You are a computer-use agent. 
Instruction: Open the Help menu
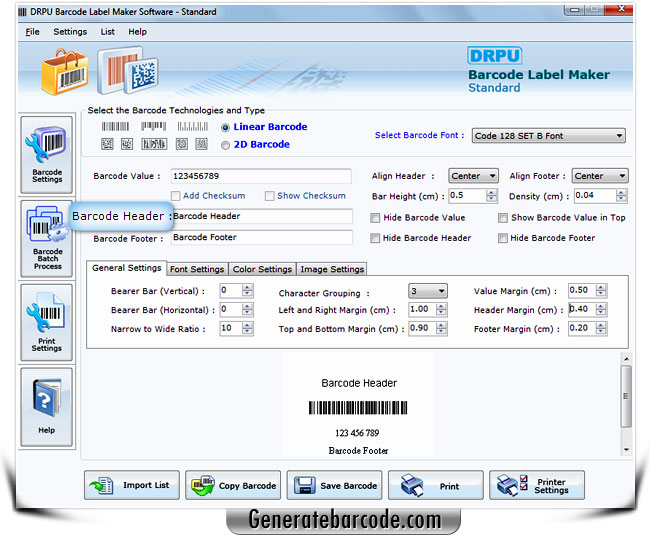click(x=137, y=32)
